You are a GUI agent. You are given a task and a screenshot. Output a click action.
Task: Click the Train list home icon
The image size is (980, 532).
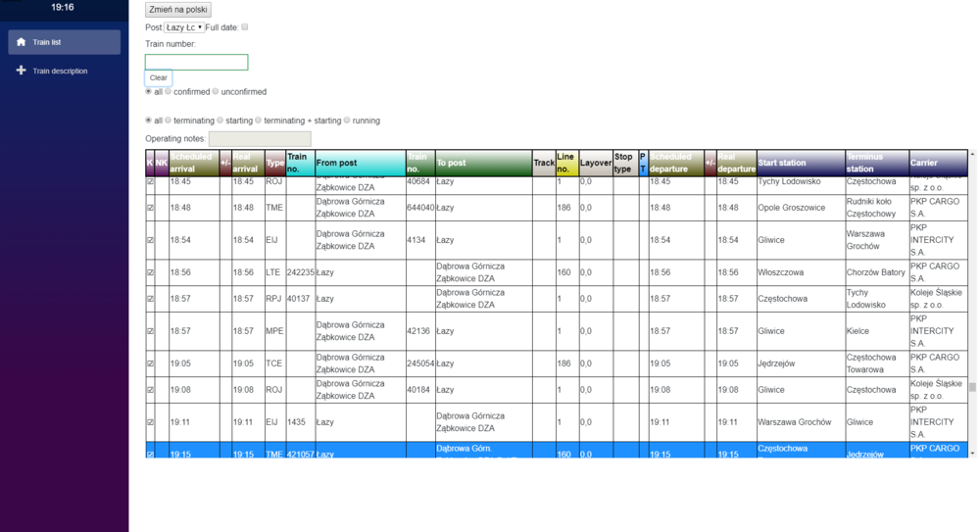point(22,42)
